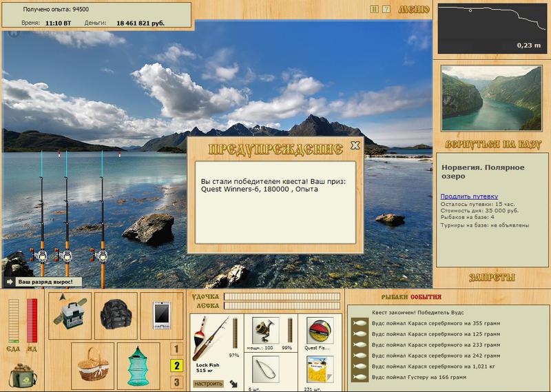Click fish icon for the 355 грамм catch
The height and width of the screenshot is (392, 551).
pos(360,323)
